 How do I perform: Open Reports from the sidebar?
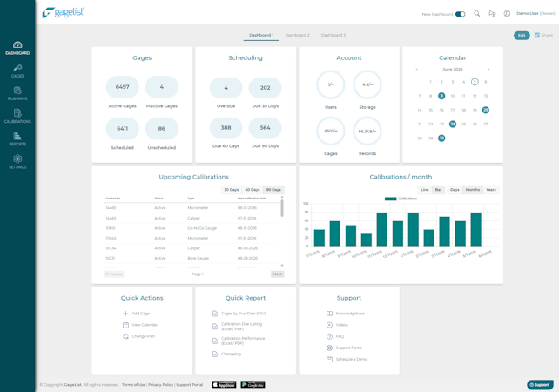[x=17, y=139]
